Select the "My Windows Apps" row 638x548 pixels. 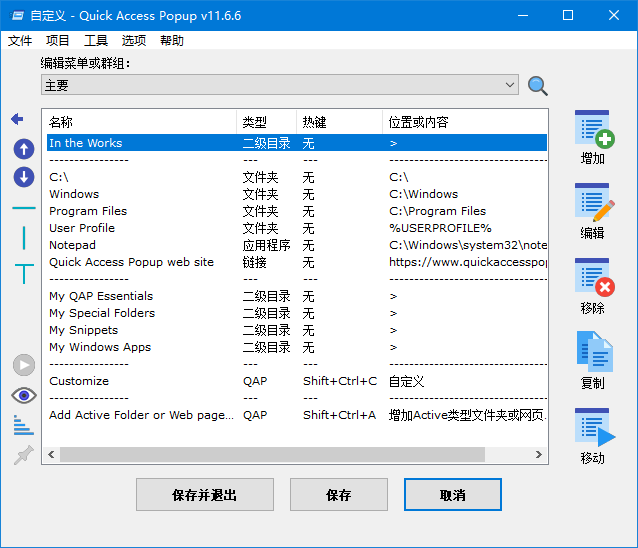click(x=297, y=347)
